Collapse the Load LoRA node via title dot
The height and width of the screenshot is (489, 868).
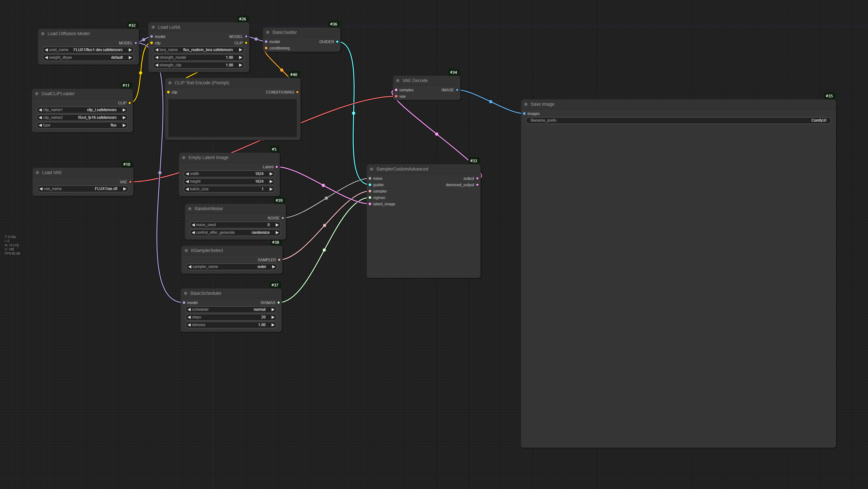click(x=153, y=27)
